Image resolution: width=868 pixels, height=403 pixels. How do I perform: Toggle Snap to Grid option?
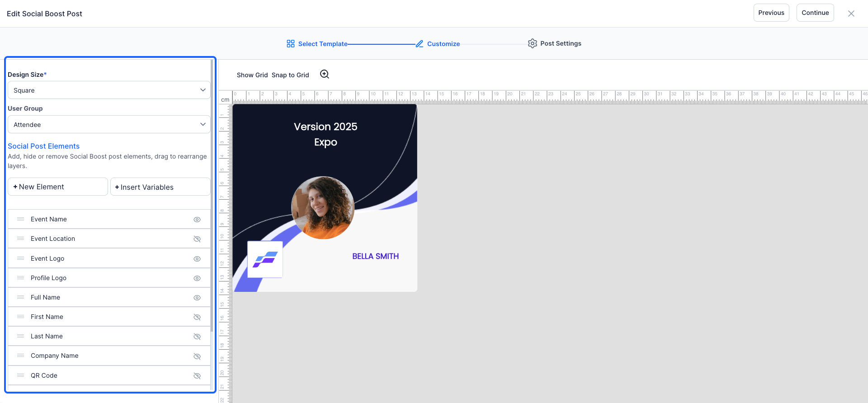(x=290, y=75)
